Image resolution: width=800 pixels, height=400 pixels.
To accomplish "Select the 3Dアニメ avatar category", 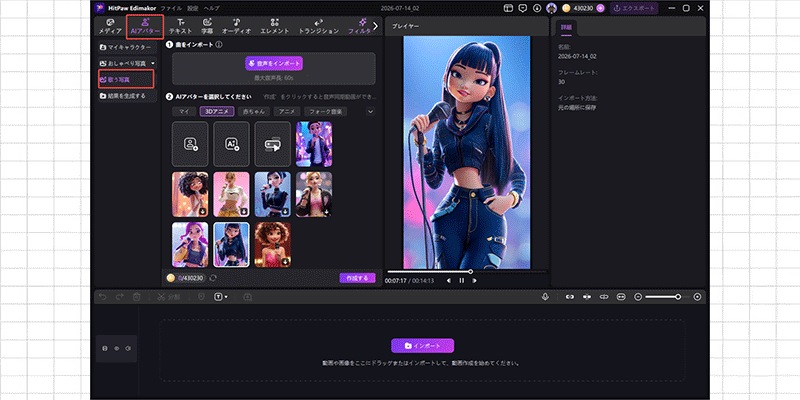I will coord(217,111).
